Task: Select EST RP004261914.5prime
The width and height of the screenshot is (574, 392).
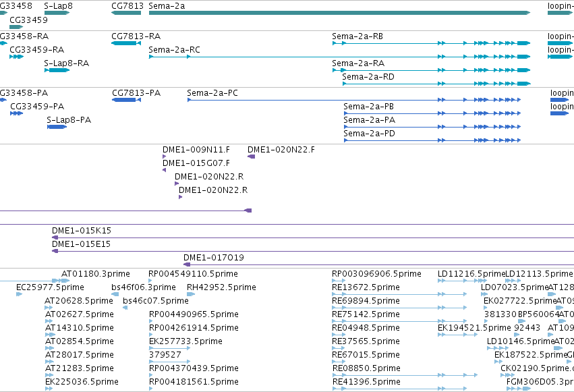Action: click(151, 335)
